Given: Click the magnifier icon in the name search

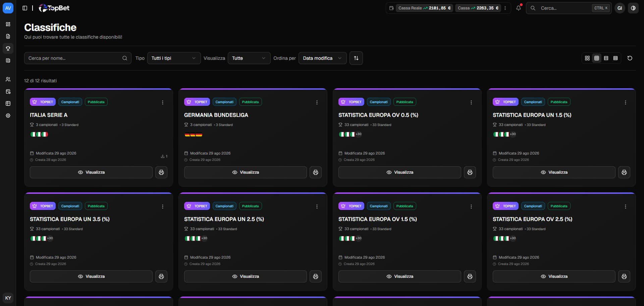Looking at the screenshot, I should [x=125, y=58].
